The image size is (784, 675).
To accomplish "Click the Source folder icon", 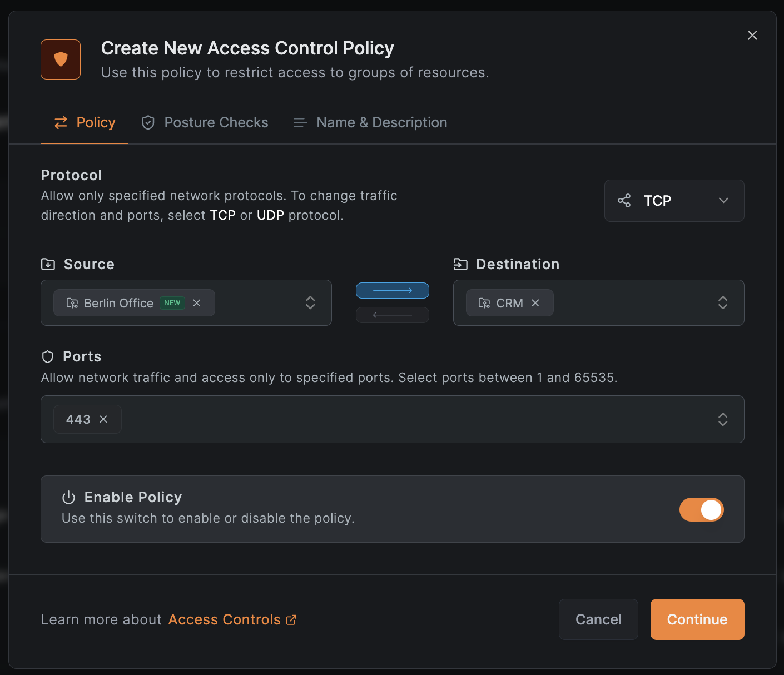I will 48,264.
